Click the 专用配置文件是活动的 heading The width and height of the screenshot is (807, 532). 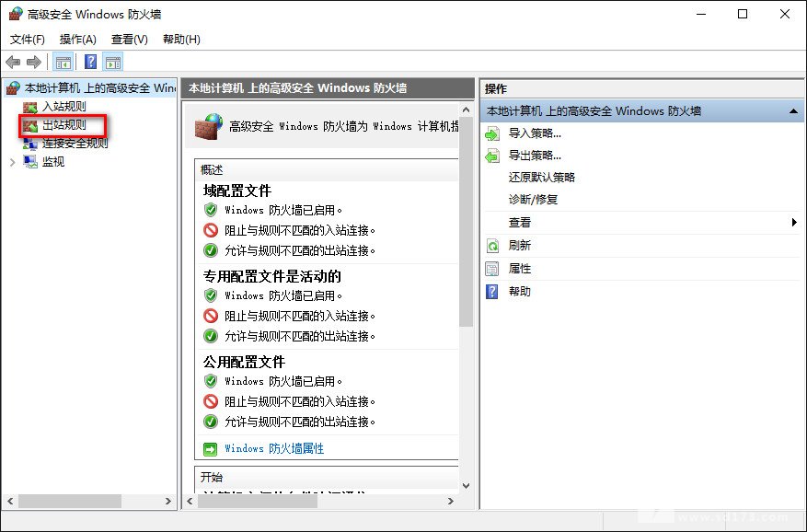(x=271, y=276)
